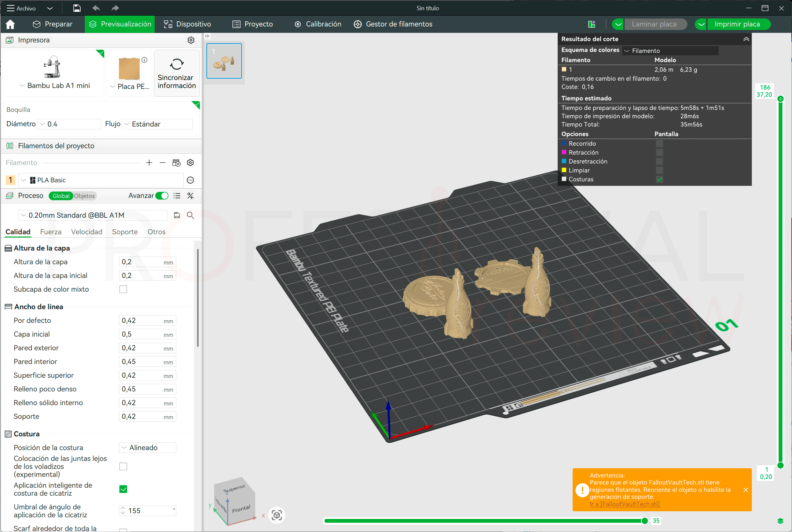Open the 0.20mm Standard preset dropdown

(93, 215)
